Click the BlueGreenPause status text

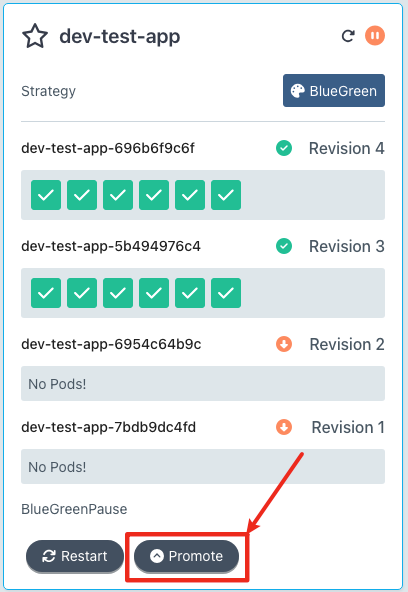pyautogui.click(x=74, y=509)
